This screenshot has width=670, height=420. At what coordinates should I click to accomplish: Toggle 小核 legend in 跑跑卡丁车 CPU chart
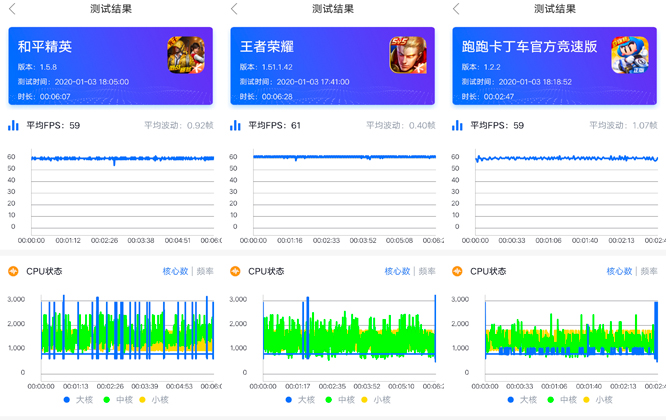coord(598,400)
